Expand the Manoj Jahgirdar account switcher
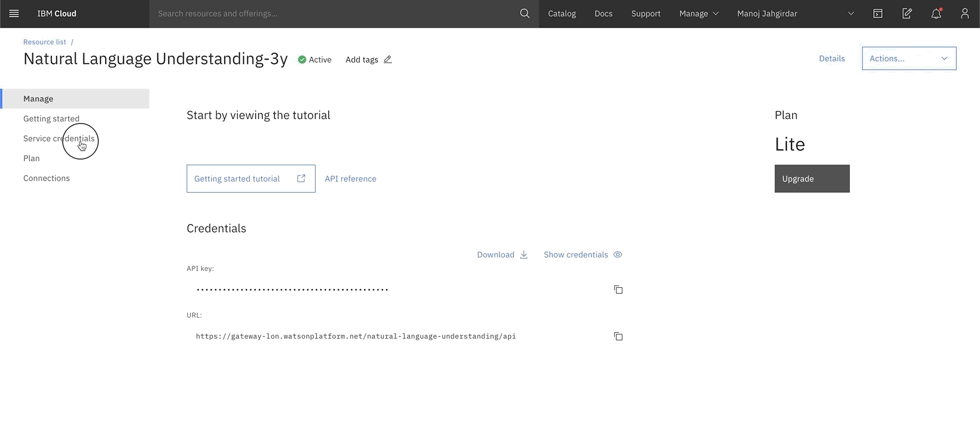Screen dimensions: 980x439 [796, 13]
